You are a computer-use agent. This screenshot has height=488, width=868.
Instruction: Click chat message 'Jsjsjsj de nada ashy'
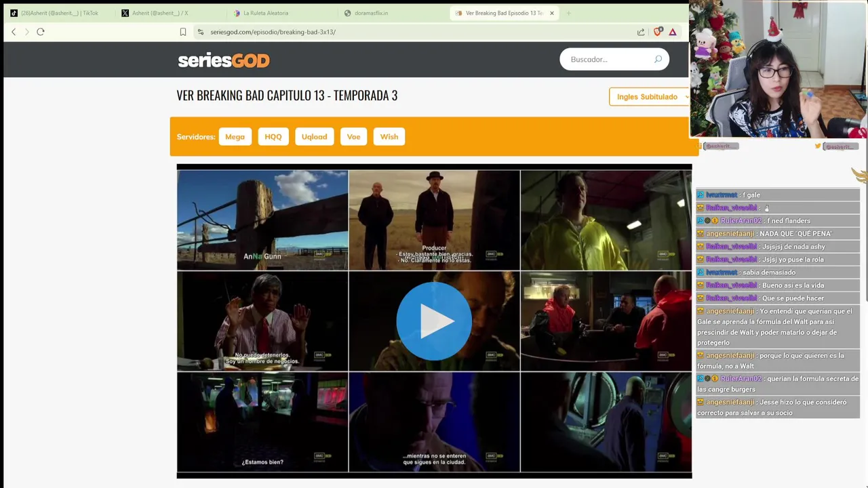[793, 247]
